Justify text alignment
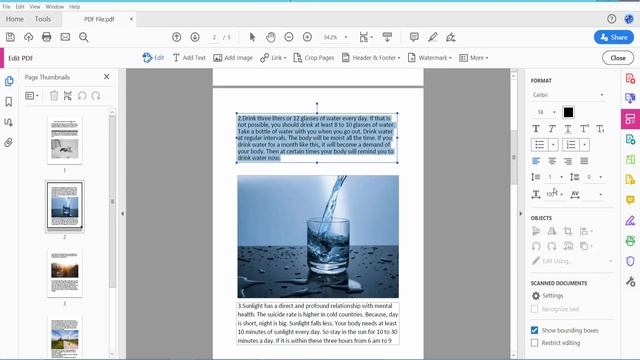640x360 pixels. click(x=584, y=161)
